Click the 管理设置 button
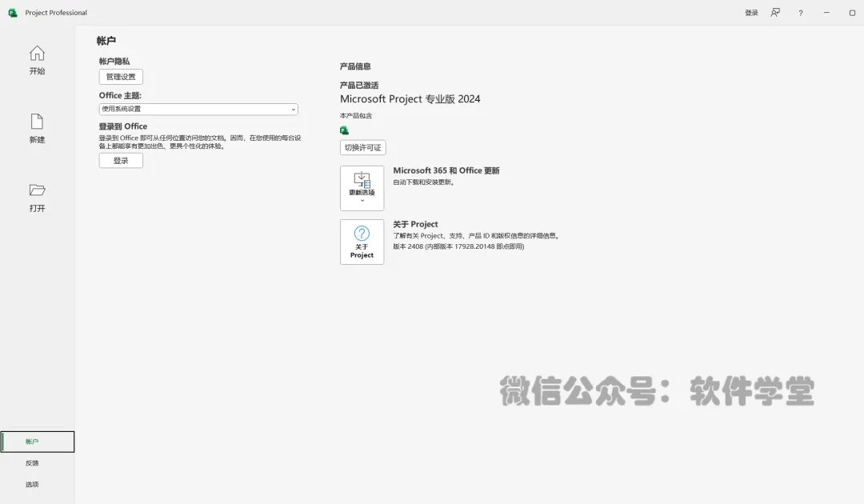 click(121, 77)
